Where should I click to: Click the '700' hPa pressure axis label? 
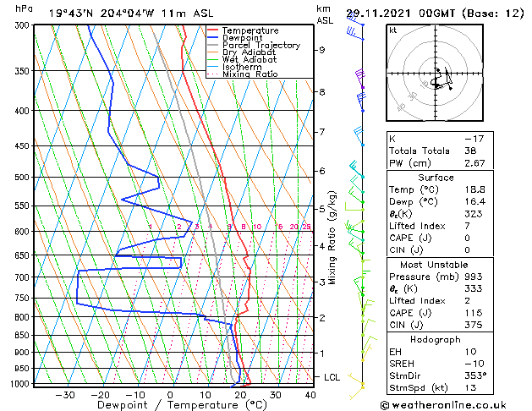click(x=24, y=277)
